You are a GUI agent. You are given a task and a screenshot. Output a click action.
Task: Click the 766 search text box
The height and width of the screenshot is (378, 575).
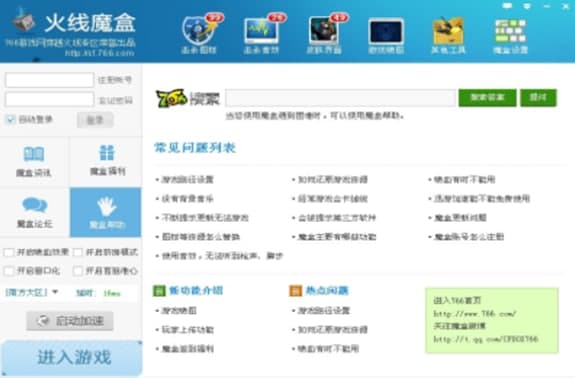(340, 98)
